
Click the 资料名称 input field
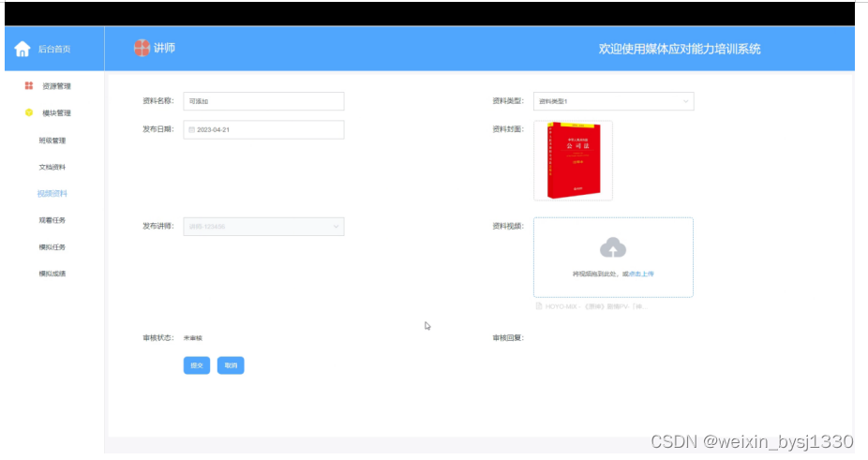pos(263,101)
